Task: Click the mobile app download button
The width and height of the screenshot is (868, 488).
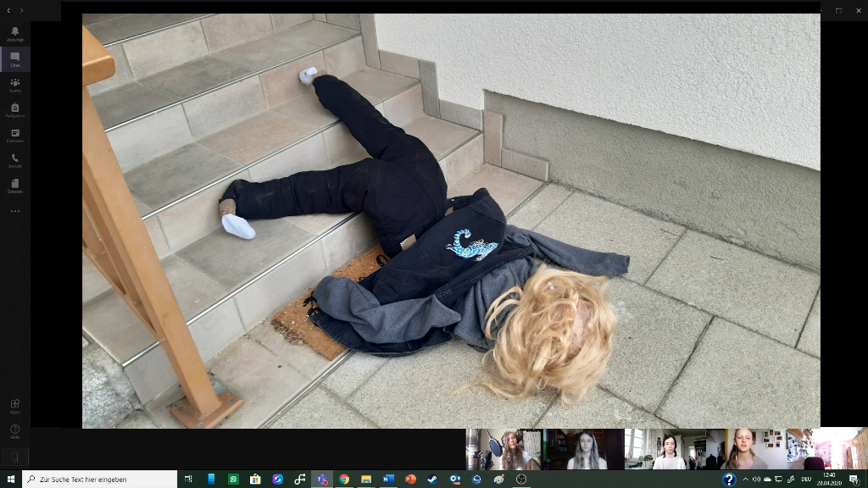Action: [x=14, y=457]
